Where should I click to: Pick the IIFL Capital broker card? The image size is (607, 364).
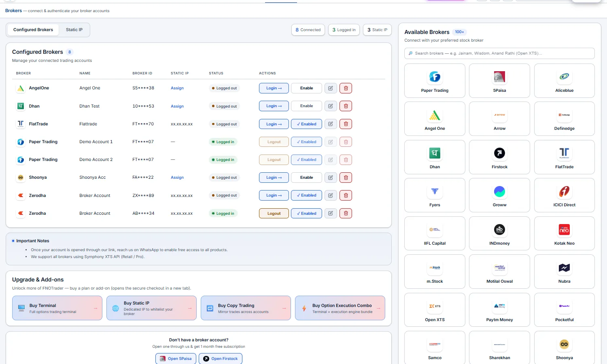pos(435,234)
